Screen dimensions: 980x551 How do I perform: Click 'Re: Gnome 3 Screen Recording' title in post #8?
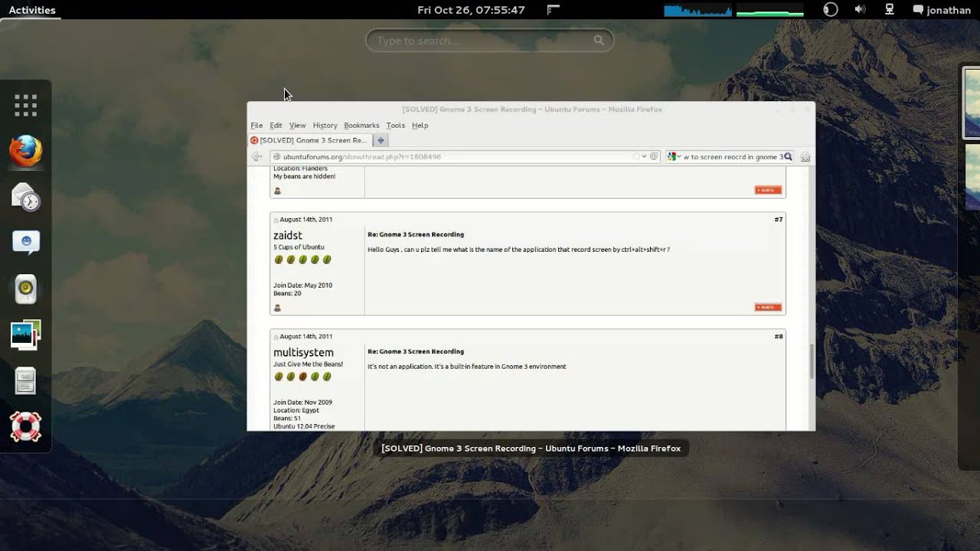[416, 352]
